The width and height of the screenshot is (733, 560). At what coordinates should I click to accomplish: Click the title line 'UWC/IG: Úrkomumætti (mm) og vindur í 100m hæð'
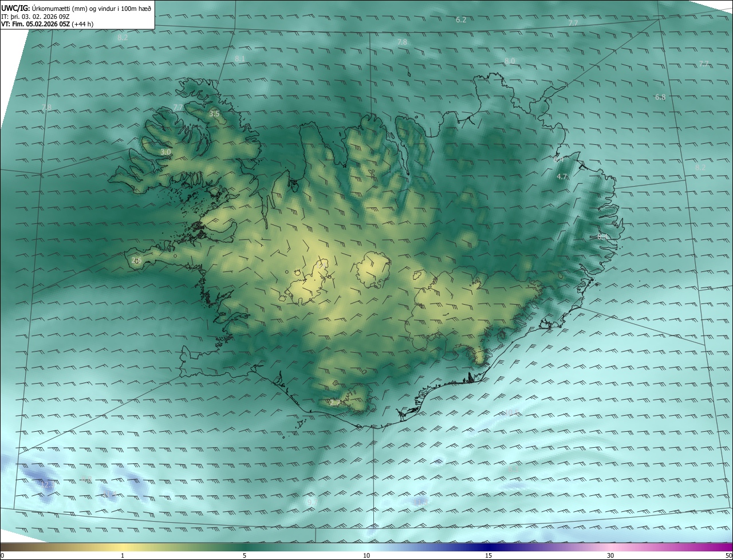tap(76, 7)
